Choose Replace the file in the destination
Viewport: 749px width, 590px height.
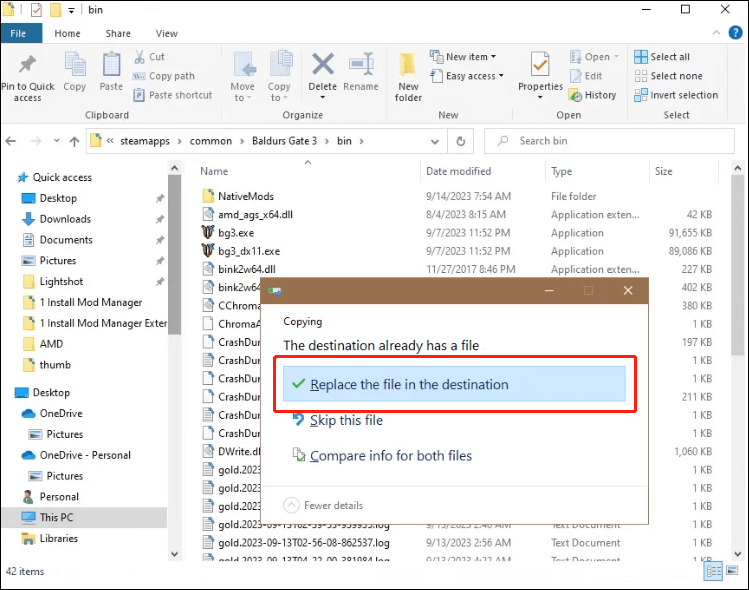tap(454, 384)
